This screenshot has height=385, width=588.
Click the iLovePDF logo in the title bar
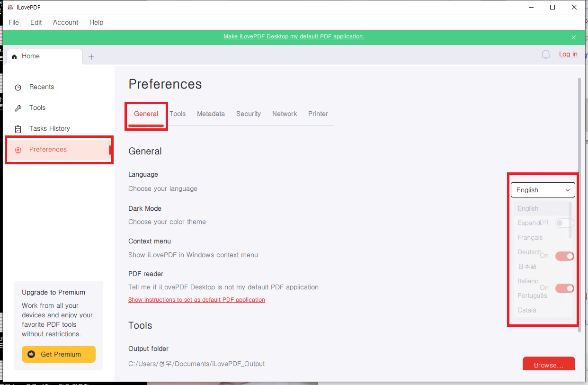10,7
